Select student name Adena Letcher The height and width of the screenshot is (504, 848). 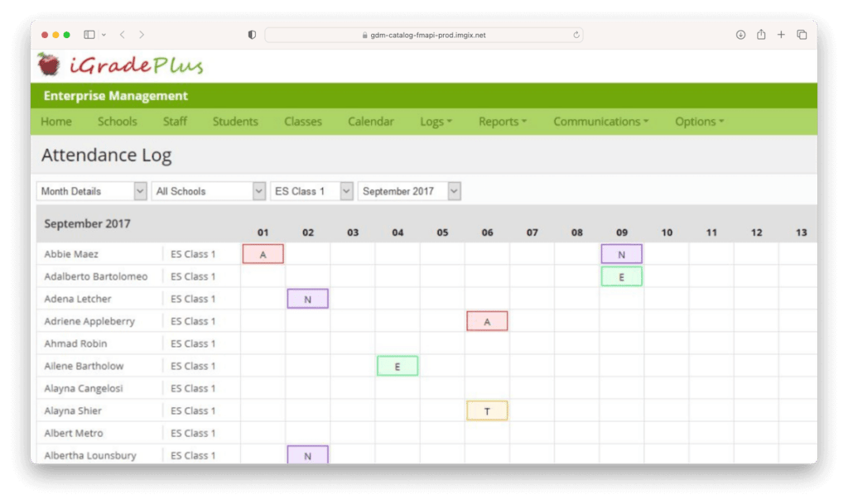[x=77, y=299]
